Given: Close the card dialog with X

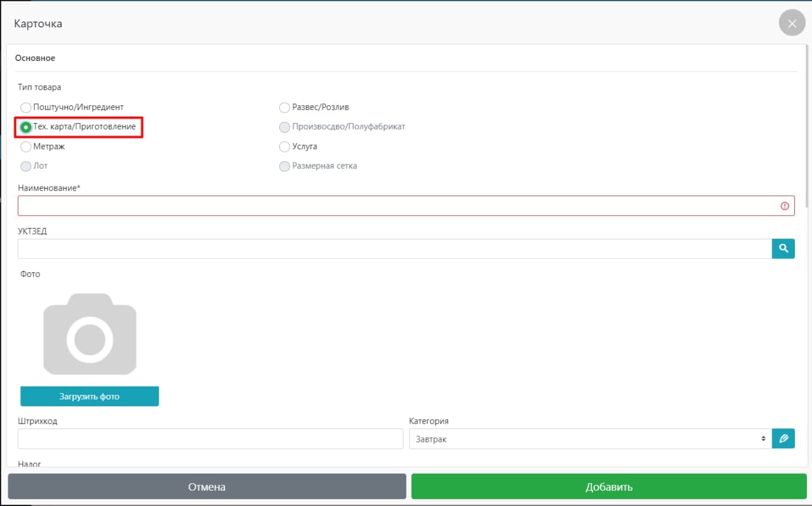Looking at the screenshot, I should (792, 23).
